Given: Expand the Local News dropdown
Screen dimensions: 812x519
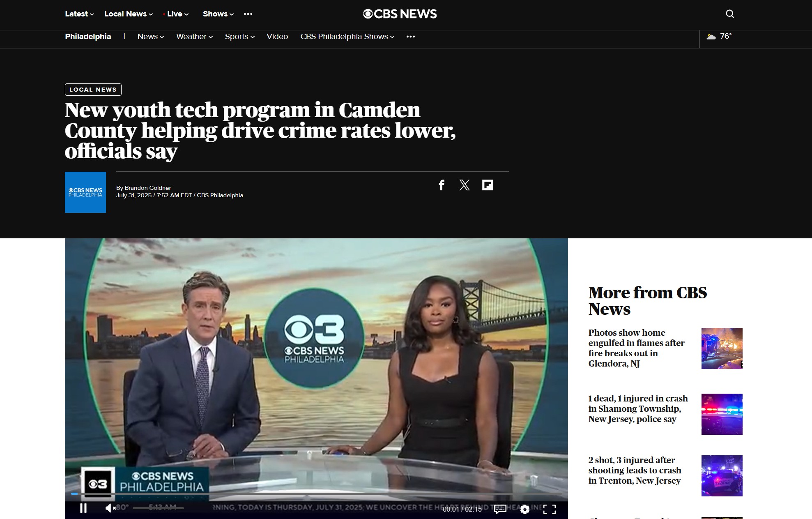Looking at the screenshot, I should click(129, 14).
